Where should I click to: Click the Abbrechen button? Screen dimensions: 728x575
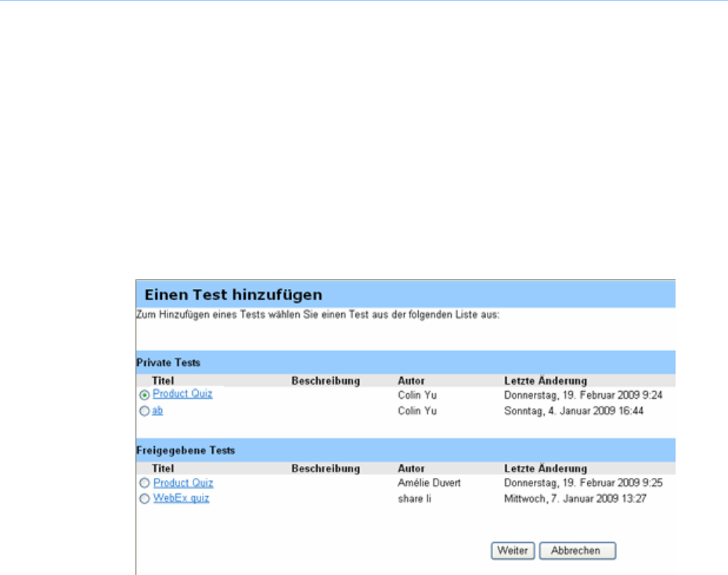point(577,551)
